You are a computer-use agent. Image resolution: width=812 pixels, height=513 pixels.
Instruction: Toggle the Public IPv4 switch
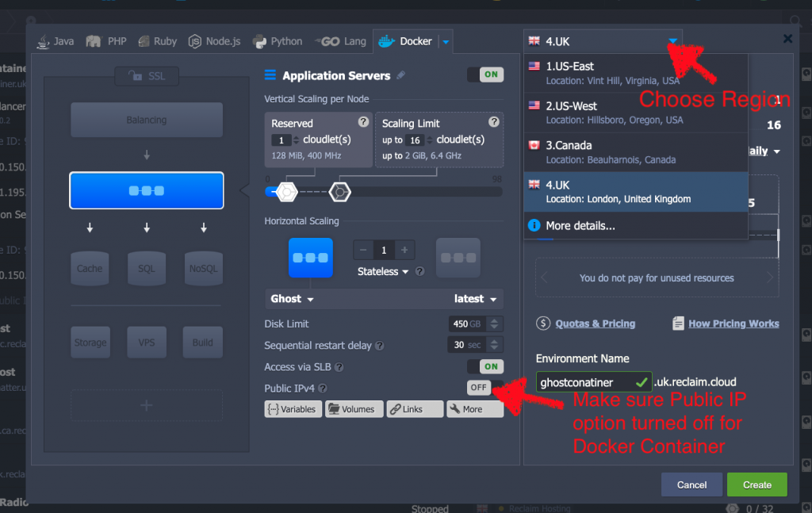[485, 387]
